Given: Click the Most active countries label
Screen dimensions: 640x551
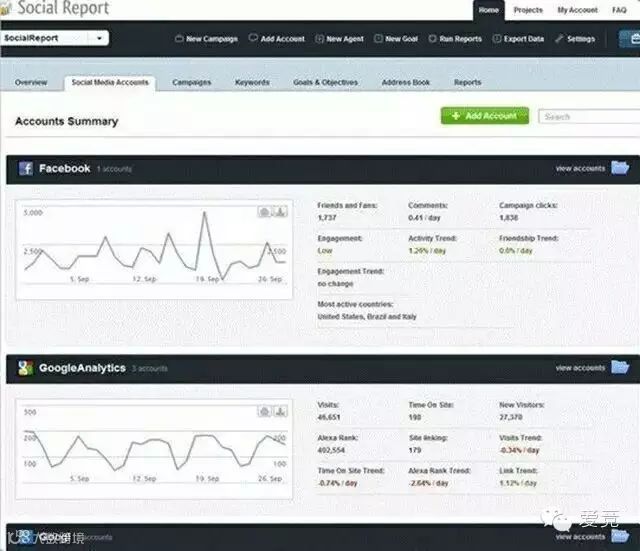Looking at the screenshot, I should click(x=355, y=304).
